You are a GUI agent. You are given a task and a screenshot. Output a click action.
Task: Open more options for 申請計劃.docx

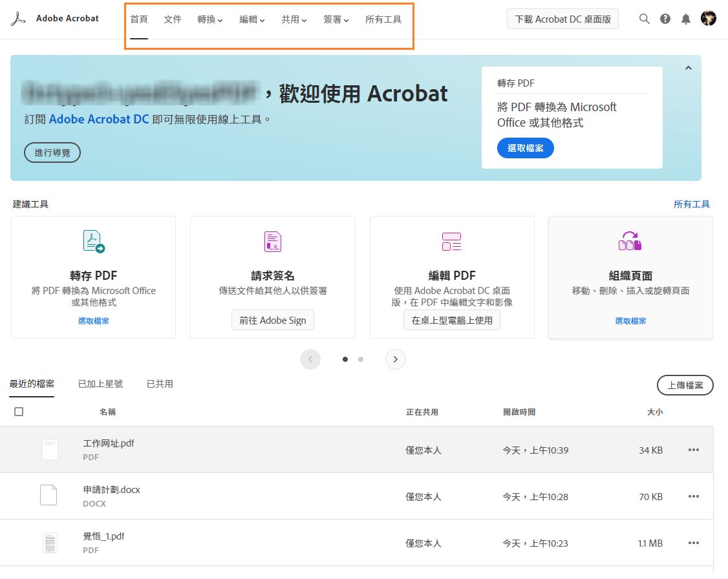(693, 496)
